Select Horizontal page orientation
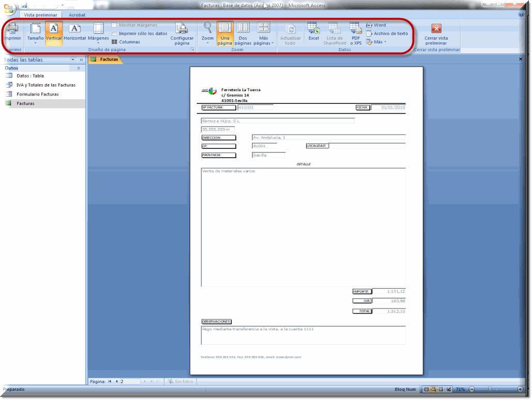This screenshot has height=400, width=532. tap(74, 33)
